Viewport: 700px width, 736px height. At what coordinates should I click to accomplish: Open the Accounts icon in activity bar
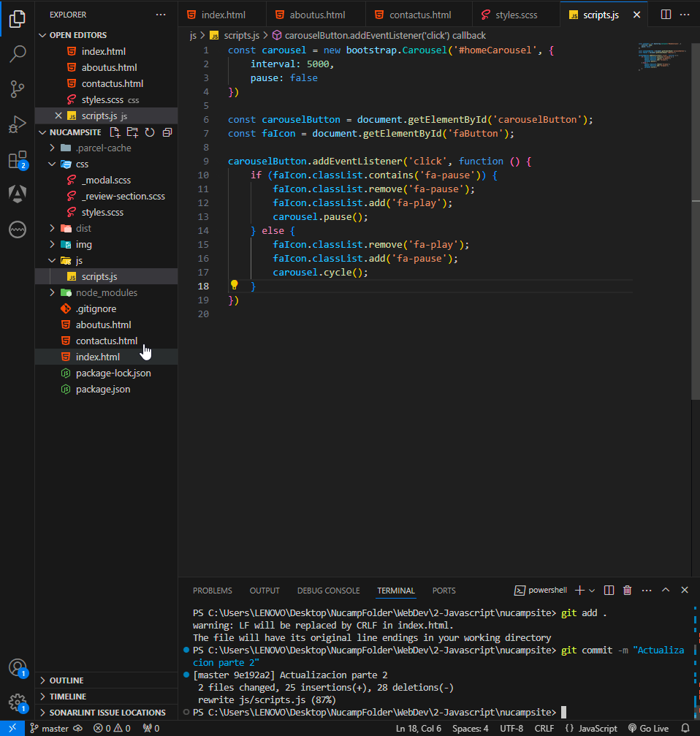[x=18, y=667]
